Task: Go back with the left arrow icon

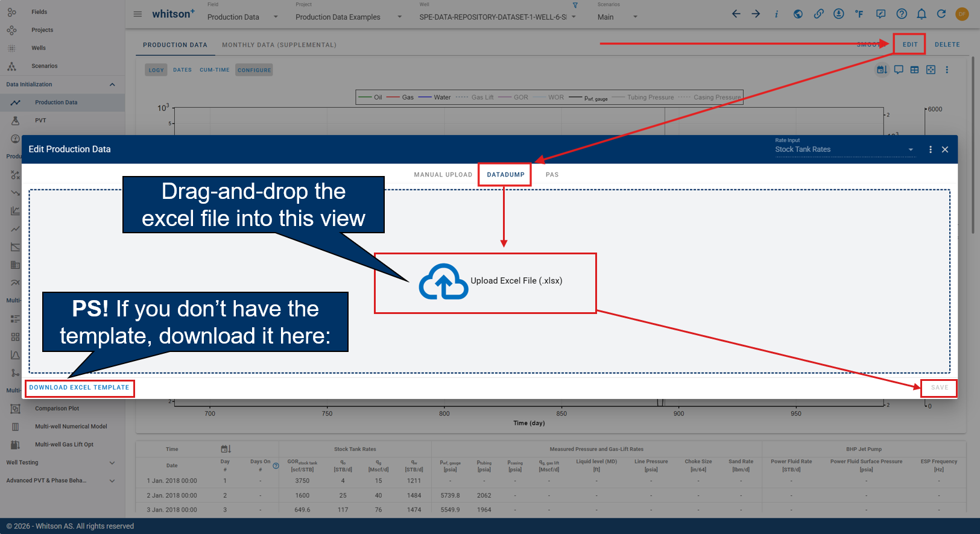Action: tap(736, 14)
